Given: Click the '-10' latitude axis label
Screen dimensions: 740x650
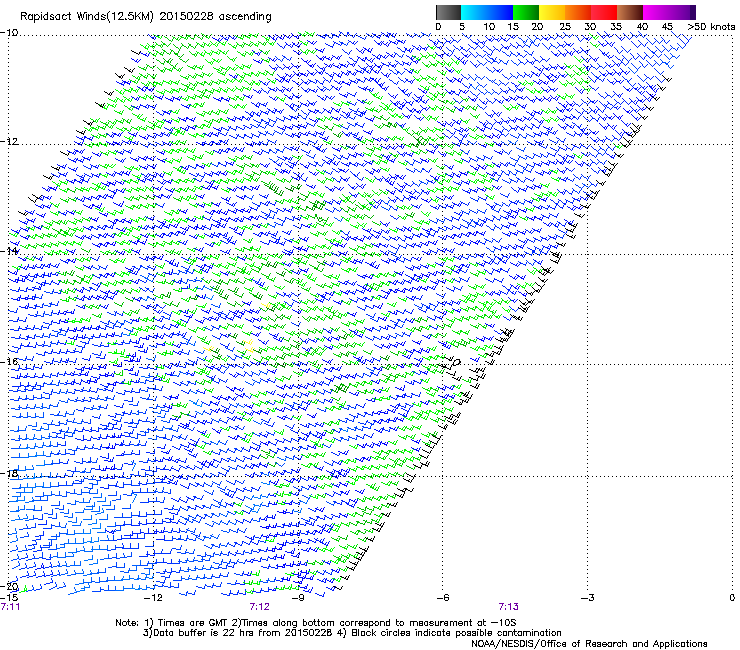Looking at the screenshot, I should (x=9, y=33).
